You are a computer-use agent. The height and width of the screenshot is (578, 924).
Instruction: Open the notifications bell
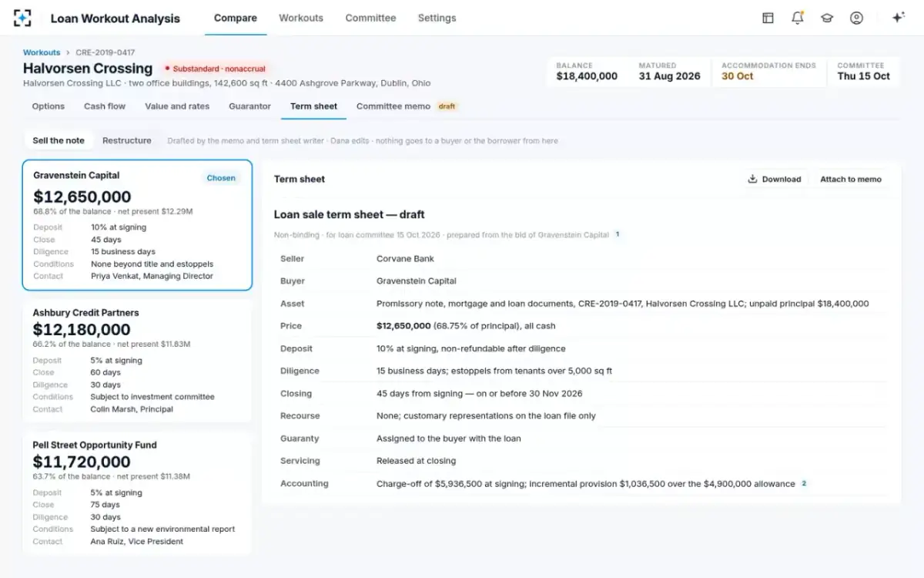[x=798, y=18]
